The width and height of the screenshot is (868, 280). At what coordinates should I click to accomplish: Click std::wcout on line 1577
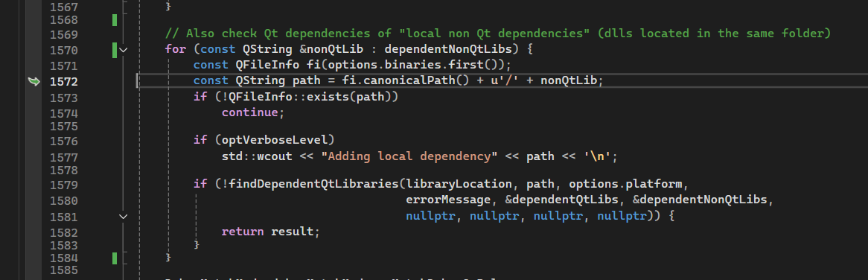257,156
